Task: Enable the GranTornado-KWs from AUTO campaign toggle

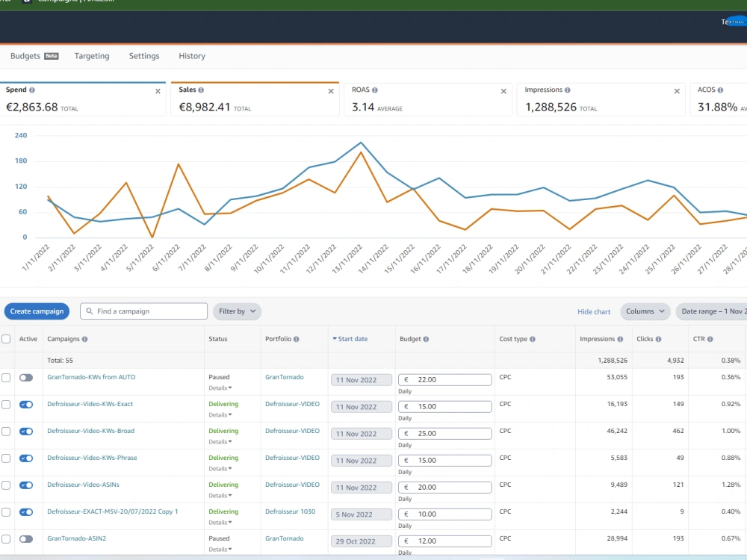Action: (26, 378)
